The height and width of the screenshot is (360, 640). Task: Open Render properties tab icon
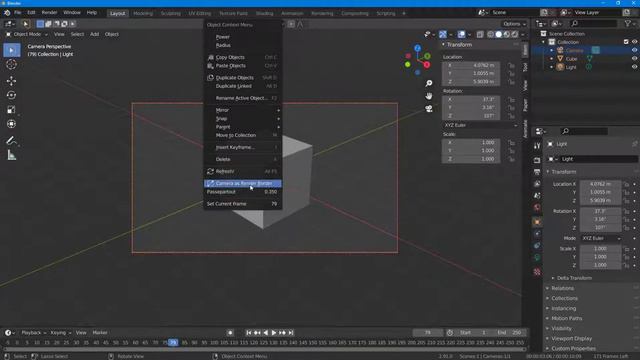537,160
